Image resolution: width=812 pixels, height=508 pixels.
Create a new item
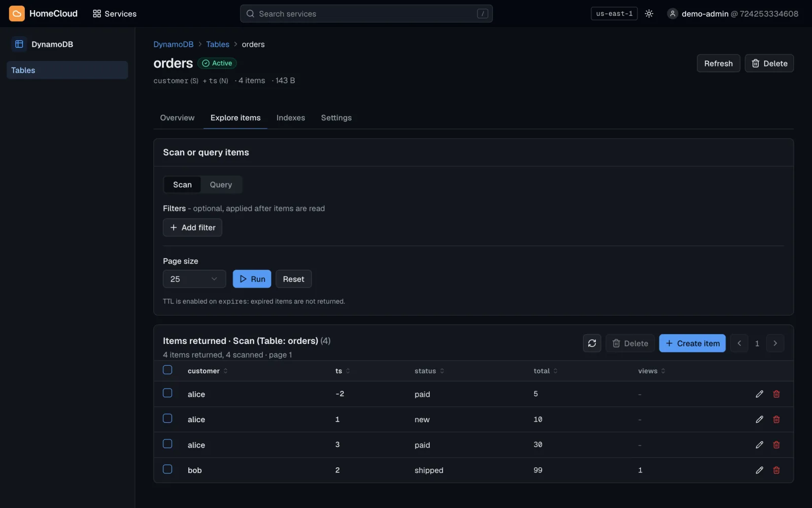point(692,343)
